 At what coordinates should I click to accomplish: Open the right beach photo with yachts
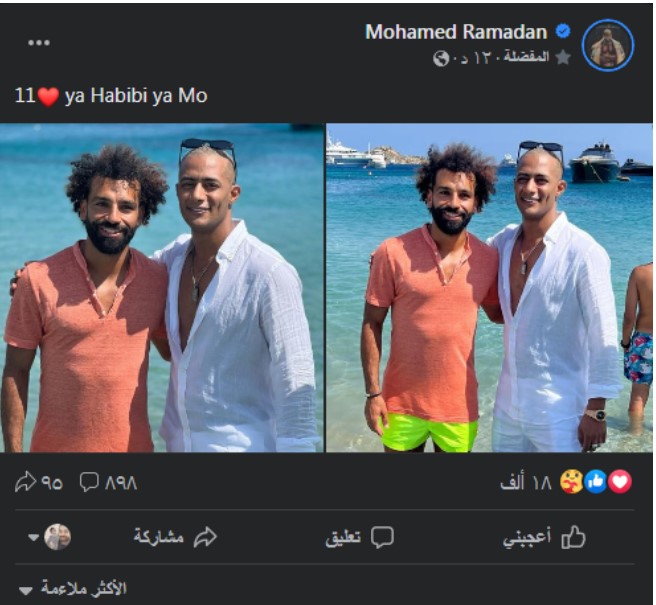click(x=489, y=288)
